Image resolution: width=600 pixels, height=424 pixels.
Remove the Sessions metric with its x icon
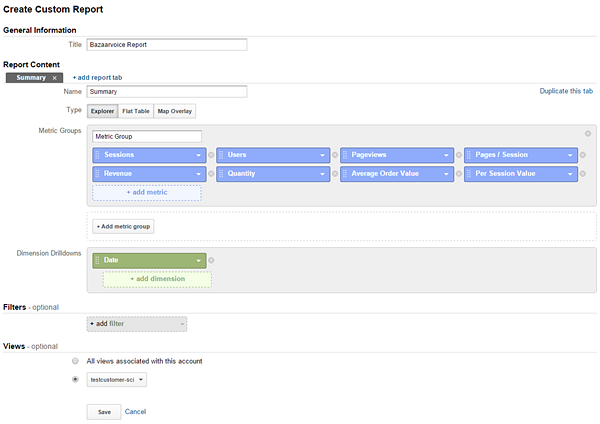[211, 155]
